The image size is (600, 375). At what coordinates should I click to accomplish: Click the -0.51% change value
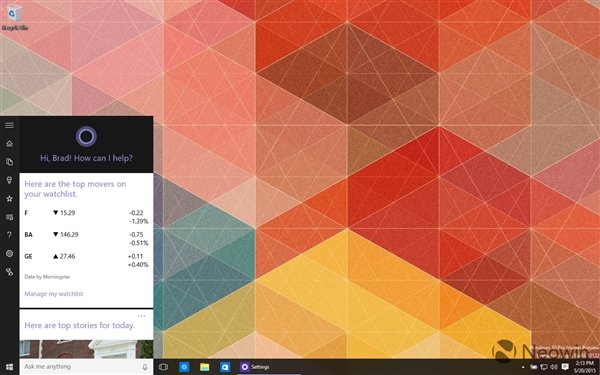click(x=139, y=243)
